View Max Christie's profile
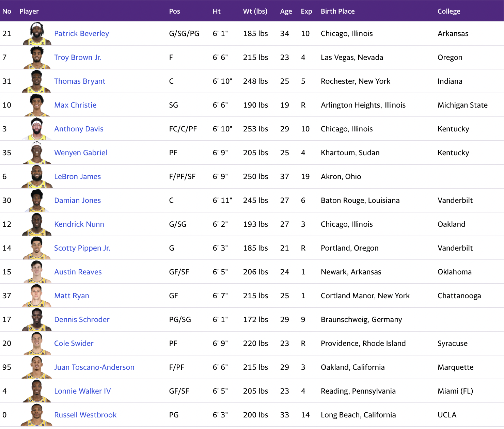The image size is (504, 429). pyautogui.click(x=75, y=105)
